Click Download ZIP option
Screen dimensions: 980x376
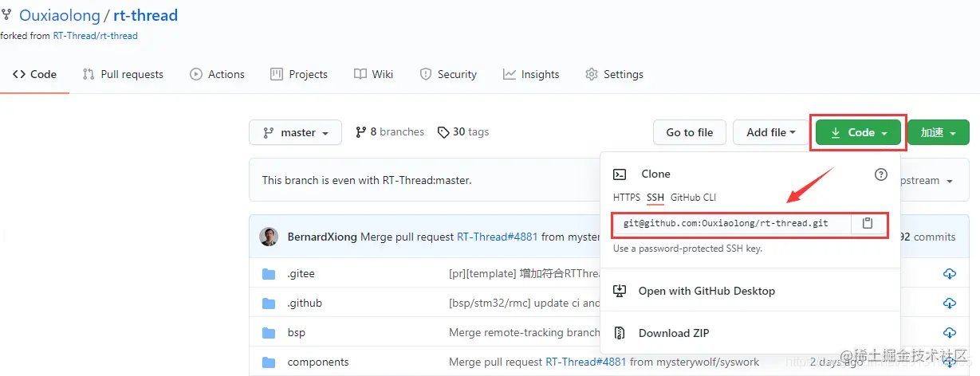[x=674, y=333]
